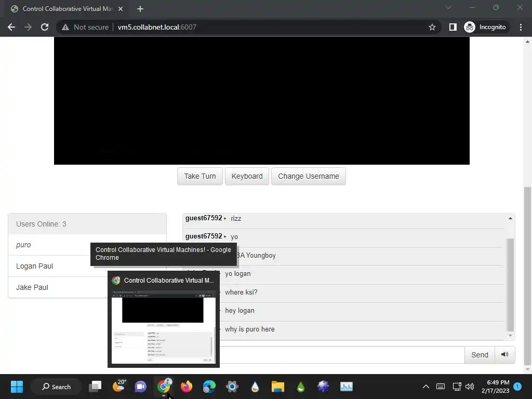
Task: Open the weather widget showing 20°
Action: pyautogui.click(x=119, y=386)
